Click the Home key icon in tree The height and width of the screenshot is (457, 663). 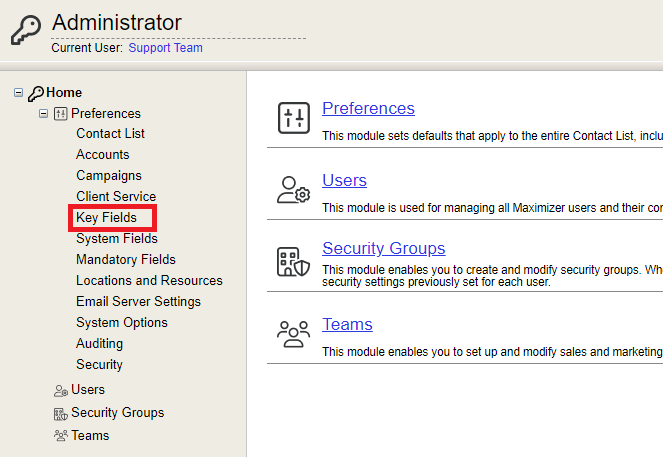click(x=36, y=93)
